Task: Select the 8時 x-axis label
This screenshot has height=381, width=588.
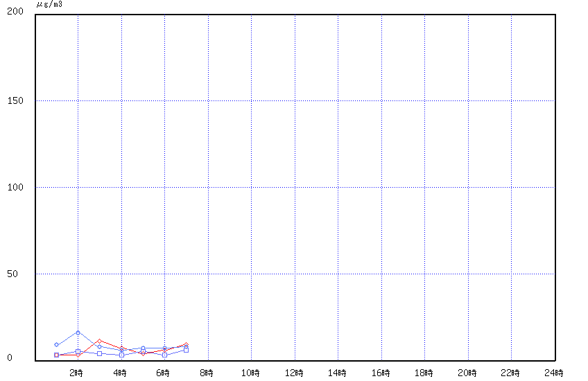Action: (206, 373)
